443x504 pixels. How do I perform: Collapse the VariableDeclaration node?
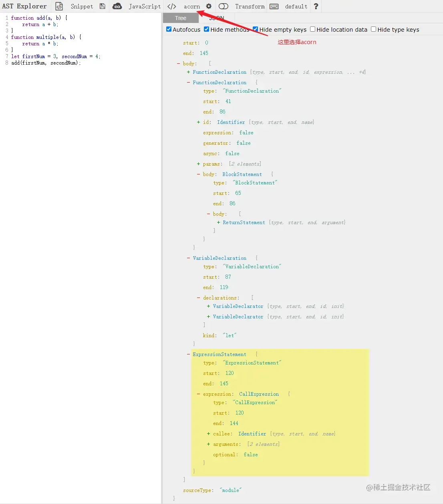(x=188, y=258)
